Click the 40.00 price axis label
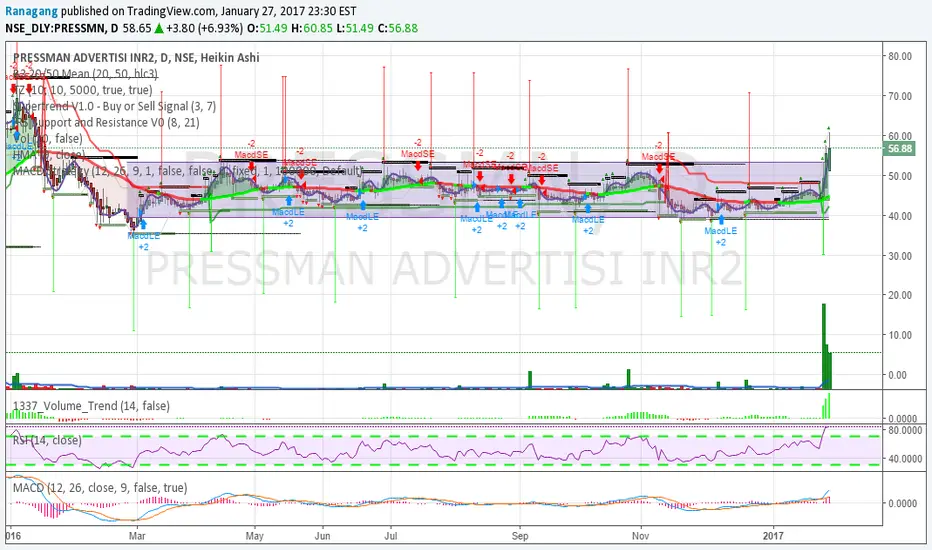The width and height of the screenshot is (932, 550). point(900,216)
